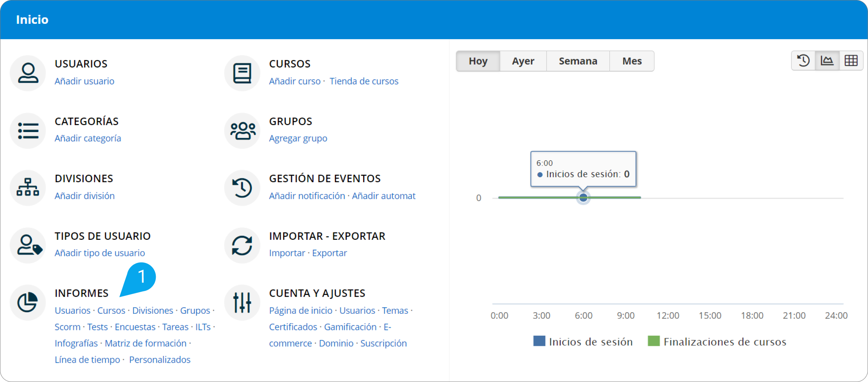
Task: Click the Importar - Exportar sync icon
Action: [242, 245]
